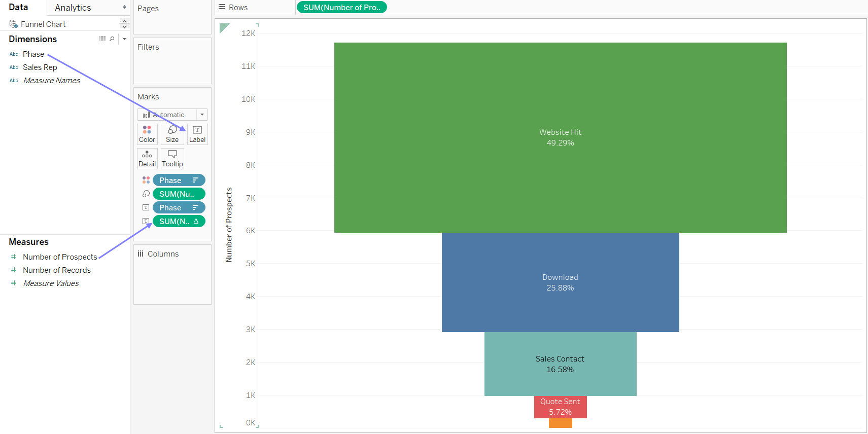Click the Filters shelf
This screenshot has height=434, width=868.
(x=172, y=61)
